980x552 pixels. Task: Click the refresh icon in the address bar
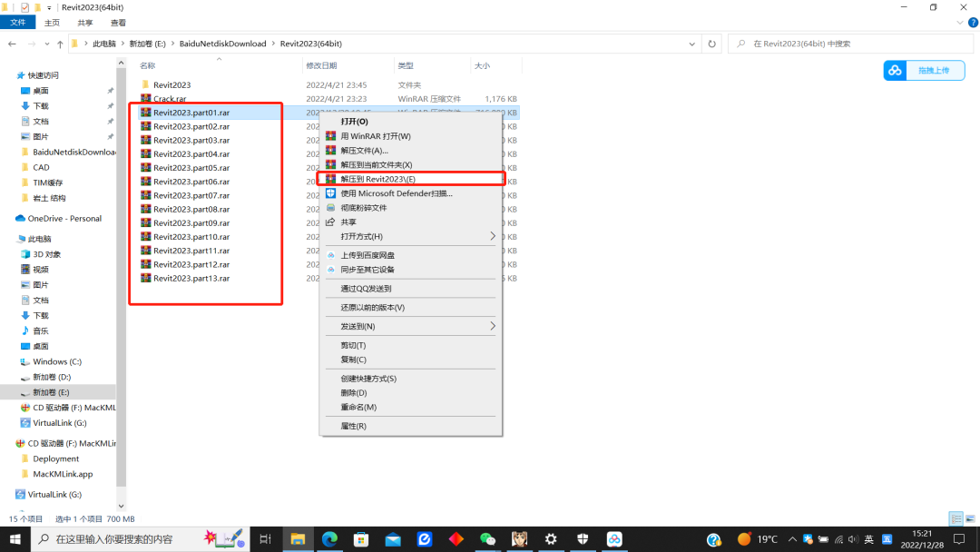(710, 43)
